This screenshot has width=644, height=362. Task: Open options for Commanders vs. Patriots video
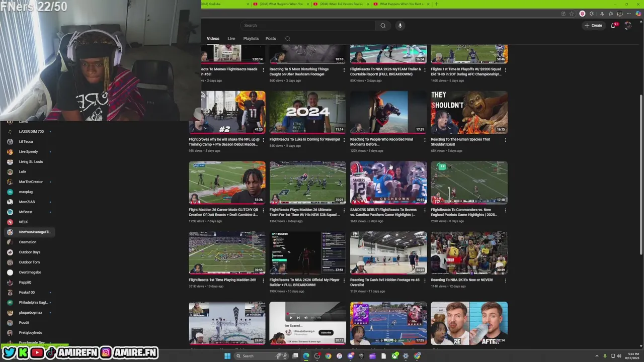(505, 210)
